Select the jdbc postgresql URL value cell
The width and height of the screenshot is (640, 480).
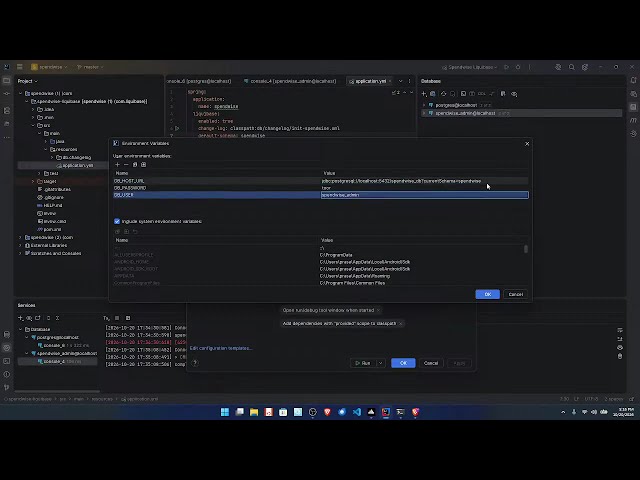(x=401, y=181)
